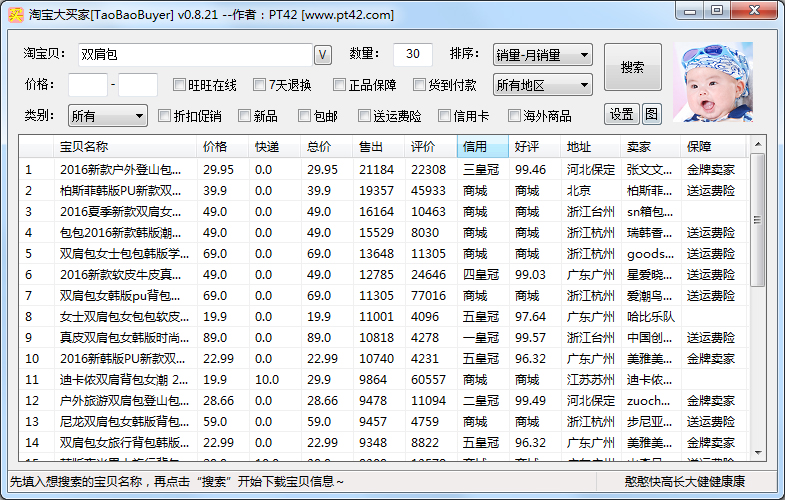Click the 数量 input showing 30
Viewport: 785px width, 500px height.
click(413, 54)
